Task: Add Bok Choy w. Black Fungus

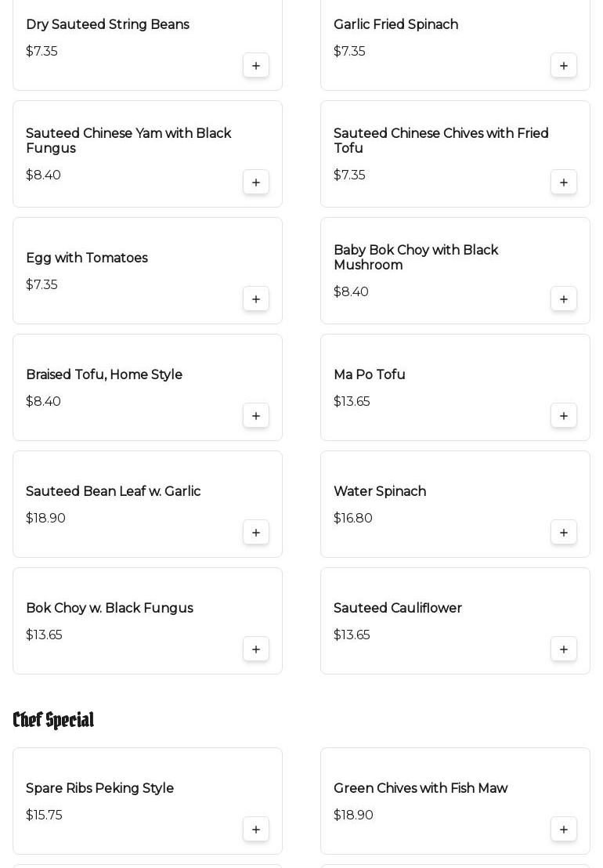Action: click(x=256, y=649)
